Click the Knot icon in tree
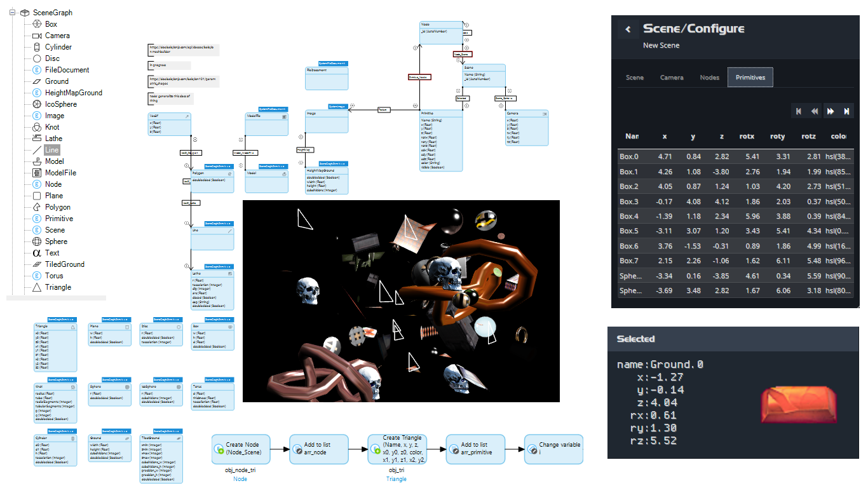The image size is (868, 488). pos(37,127)
